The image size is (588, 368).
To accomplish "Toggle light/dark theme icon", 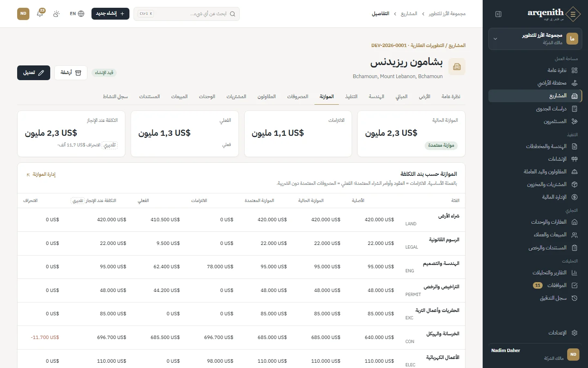I will (56, 13).
